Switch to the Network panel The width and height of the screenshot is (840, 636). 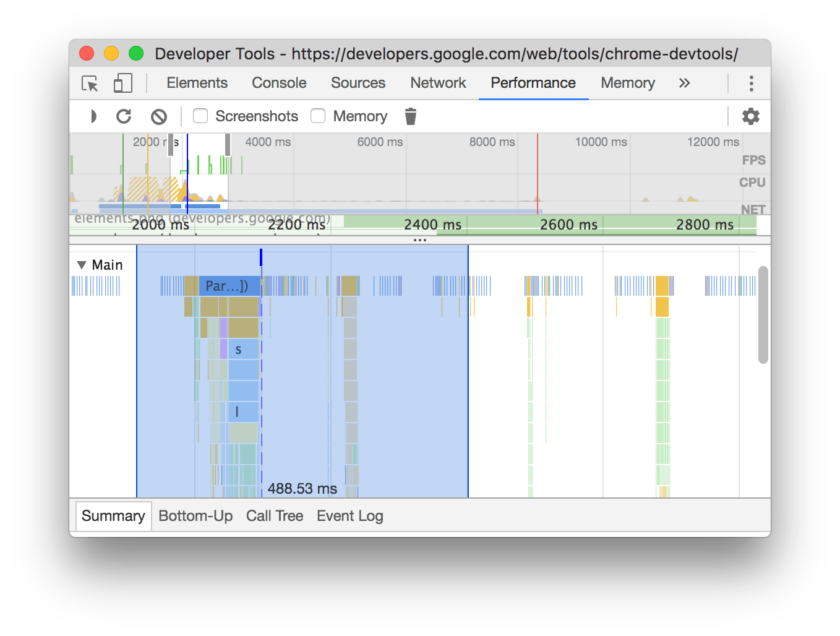coord(438,83)
